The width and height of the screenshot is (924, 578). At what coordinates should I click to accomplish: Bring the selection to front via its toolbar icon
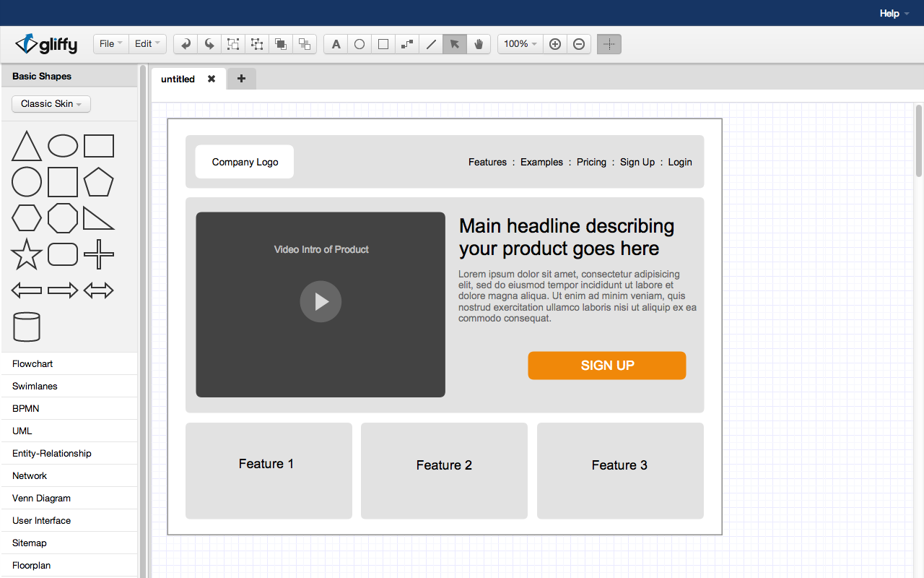[281, 44]
